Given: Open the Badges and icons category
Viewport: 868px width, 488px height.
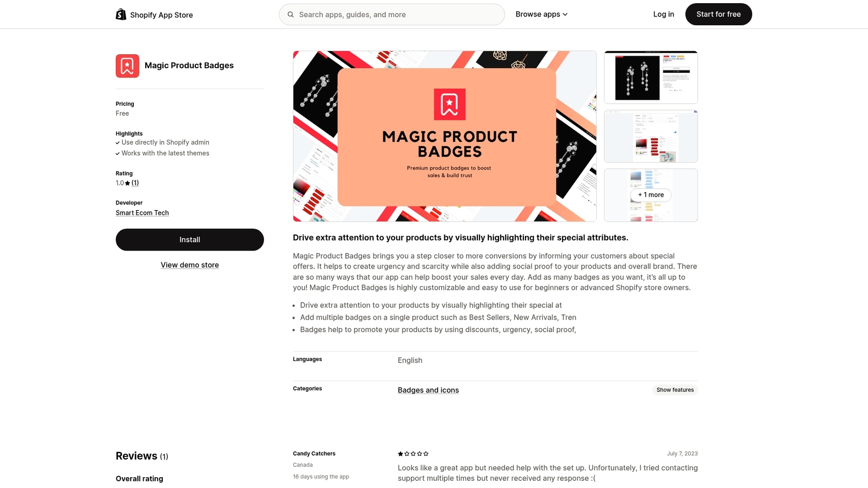Looking at the screenshot, I should click(428, 390).
